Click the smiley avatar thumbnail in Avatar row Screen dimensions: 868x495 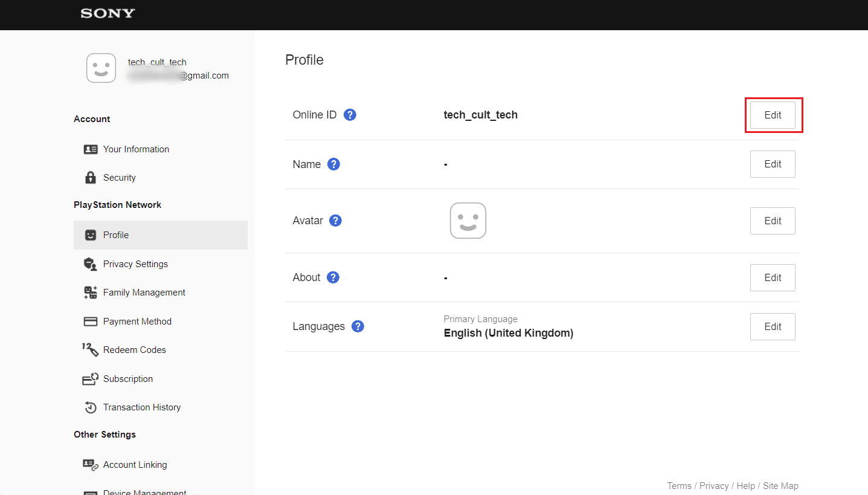[468, 221]
